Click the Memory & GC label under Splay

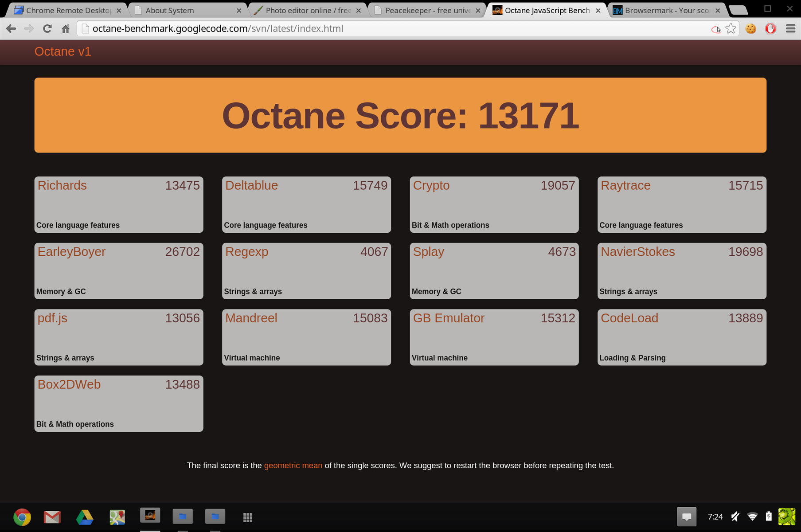(x=437, y=291)
